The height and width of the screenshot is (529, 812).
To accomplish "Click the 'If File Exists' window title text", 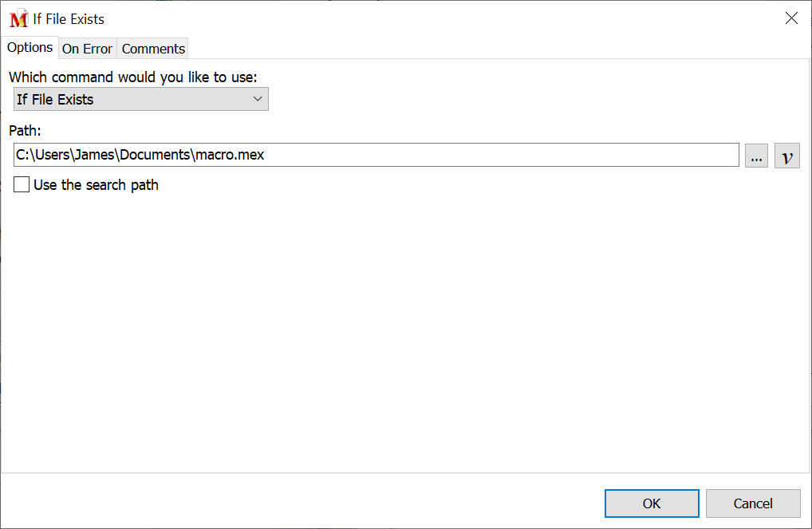I will coord(69,18).
